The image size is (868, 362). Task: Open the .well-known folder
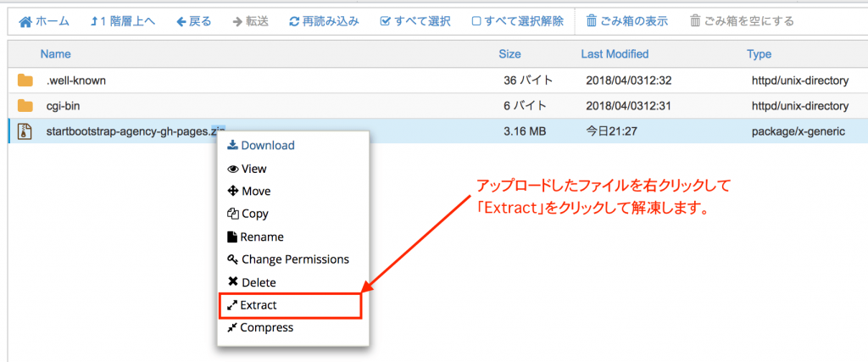(75, 81)
